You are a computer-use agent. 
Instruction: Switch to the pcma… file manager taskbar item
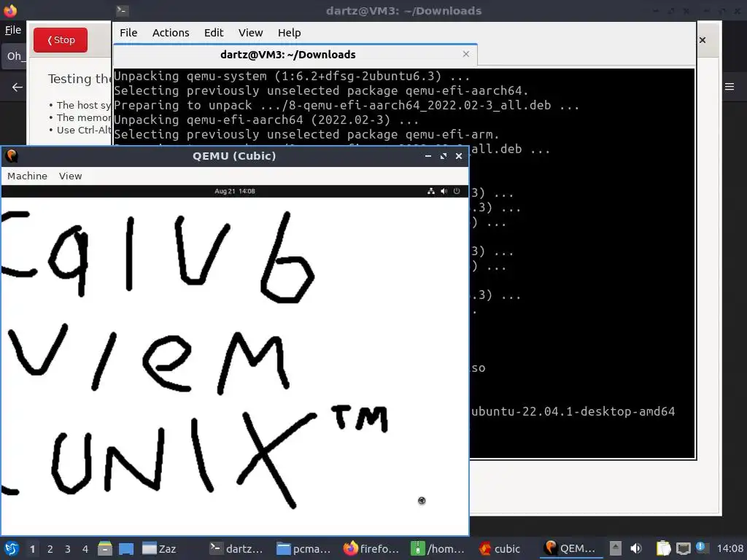pos(303,548)
